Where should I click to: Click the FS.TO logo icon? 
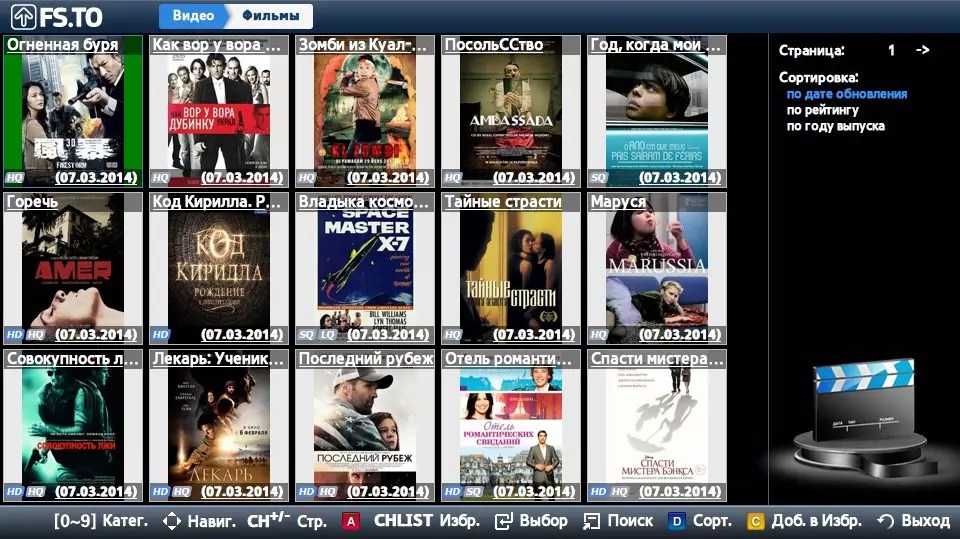click(23, 17)
